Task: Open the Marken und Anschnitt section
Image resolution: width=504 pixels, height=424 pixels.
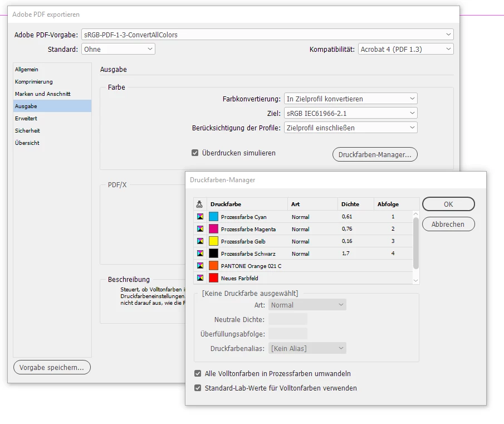Action: click(x=42, y=94)
